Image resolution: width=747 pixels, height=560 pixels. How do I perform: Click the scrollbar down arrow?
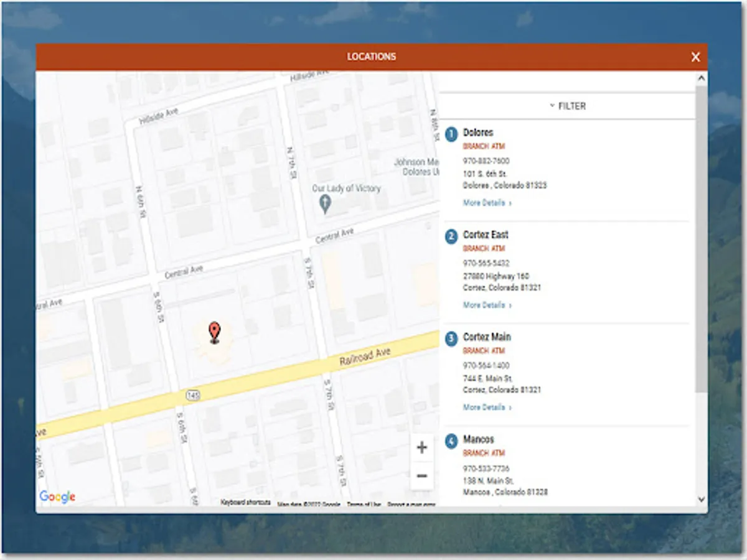[701, 499]
